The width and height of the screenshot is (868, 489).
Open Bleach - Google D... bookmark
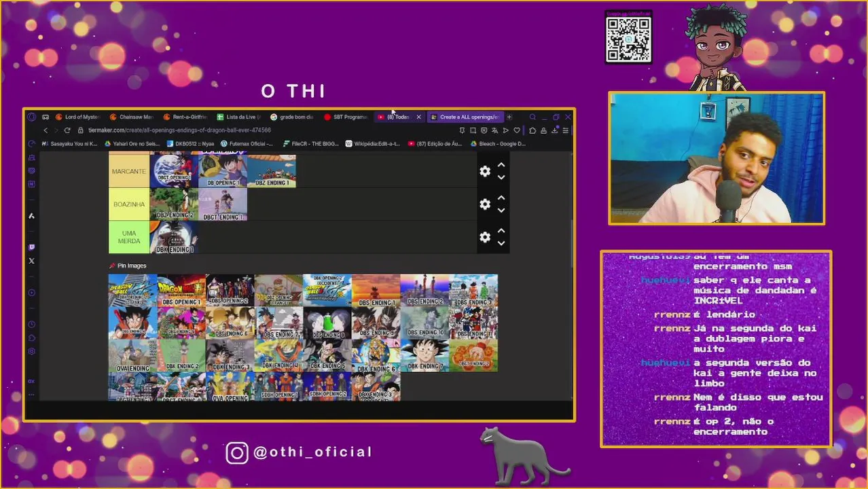(499, 144)
